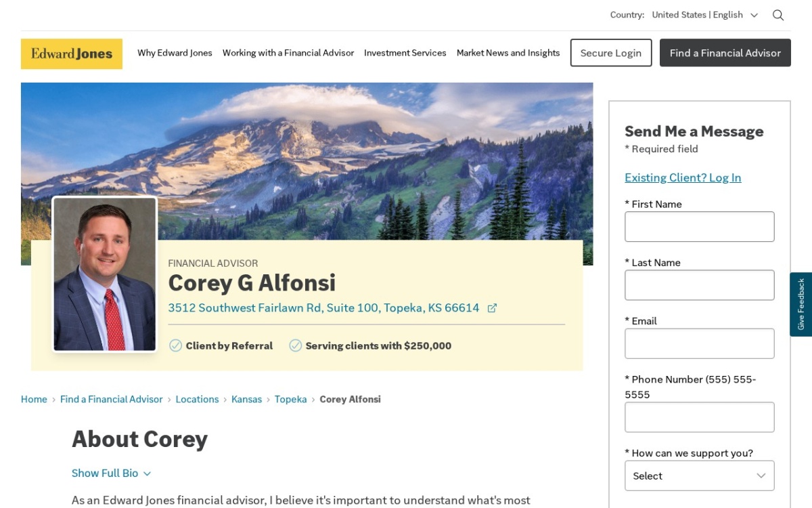Expand Show Full Bio
Viewport: 812px width, 508px height.
pyautogui.click(x=111, y=473)
